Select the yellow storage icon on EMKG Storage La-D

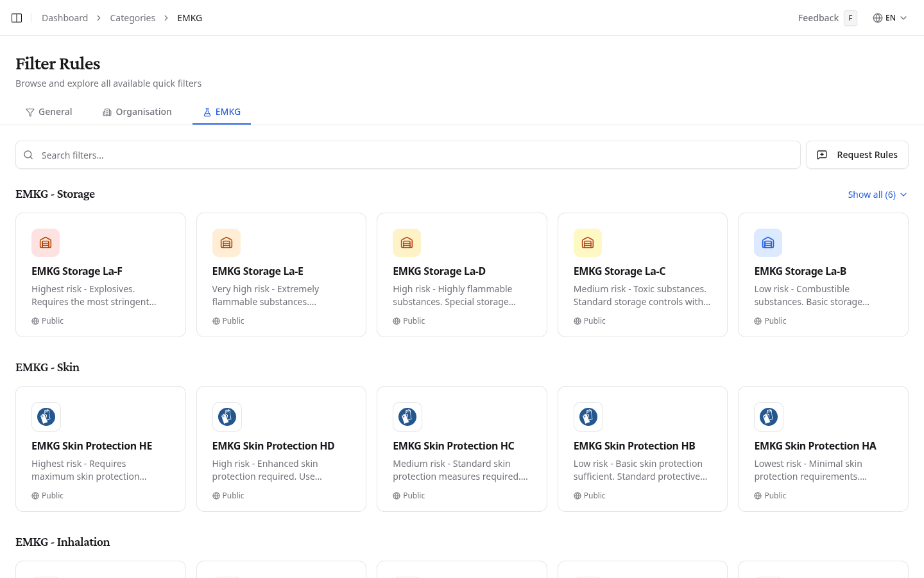pyautogui.click(x=407, y=243)
